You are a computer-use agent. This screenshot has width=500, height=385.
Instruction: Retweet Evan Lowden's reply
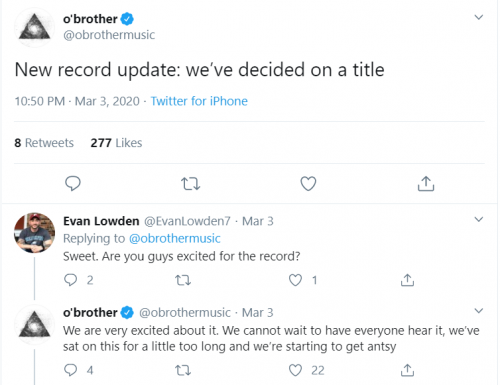183,280
